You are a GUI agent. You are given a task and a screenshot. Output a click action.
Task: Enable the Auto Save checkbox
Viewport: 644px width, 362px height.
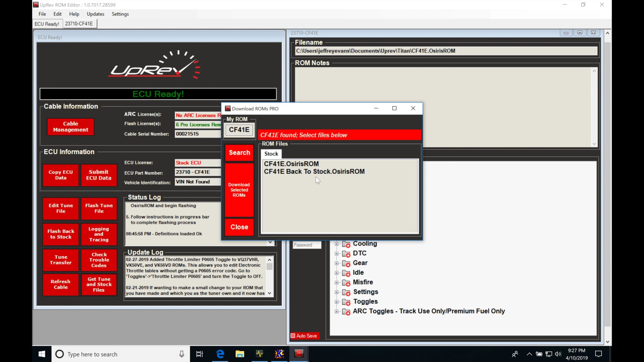pyautogui.click(x=293, y=336)
